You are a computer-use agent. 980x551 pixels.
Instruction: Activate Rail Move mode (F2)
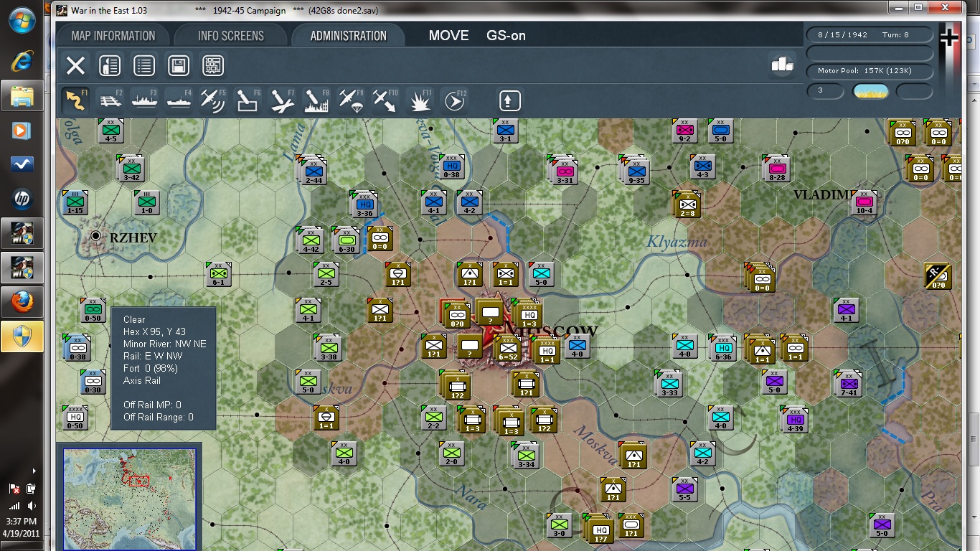pyautogui.click(x=110, y=100)
